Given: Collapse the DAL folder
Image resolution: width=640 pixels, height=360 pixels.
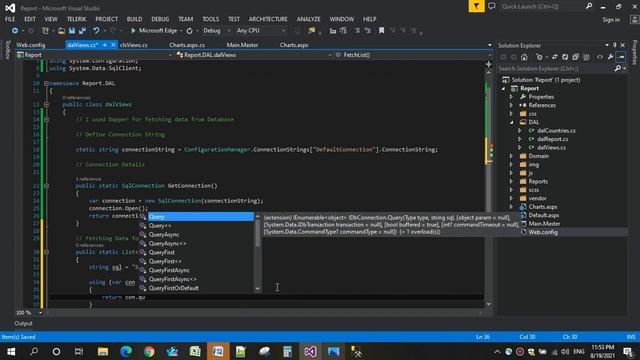Looking at the screenshot, I should coord(511,122).
